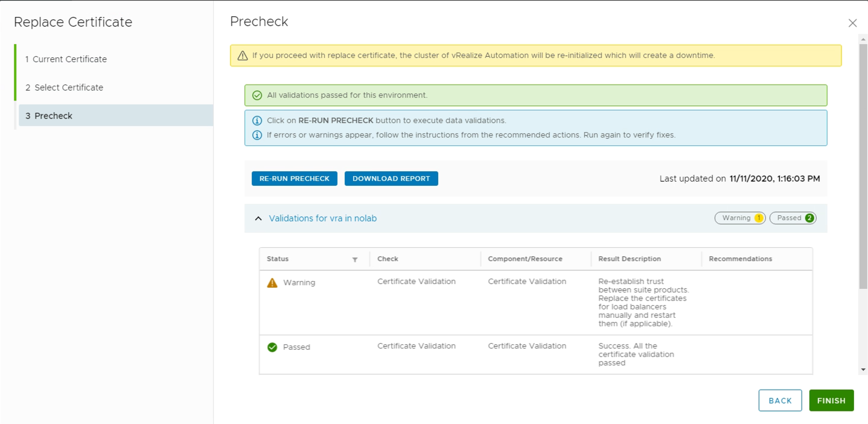
Task: Click the 'Re-establish trust between suite products' description
Action: coord(643,303)
